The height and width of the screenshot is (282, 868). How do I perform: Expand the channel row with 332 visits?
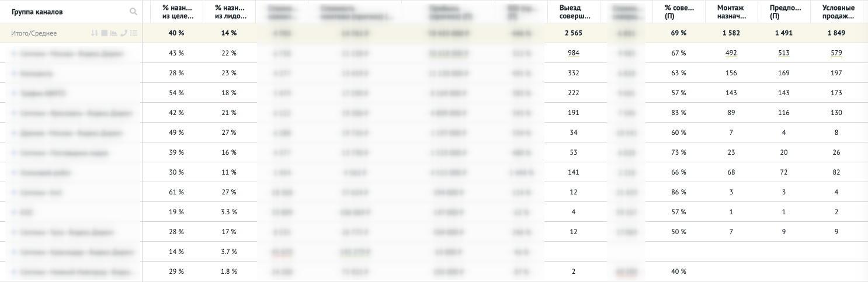click(13, 74)
